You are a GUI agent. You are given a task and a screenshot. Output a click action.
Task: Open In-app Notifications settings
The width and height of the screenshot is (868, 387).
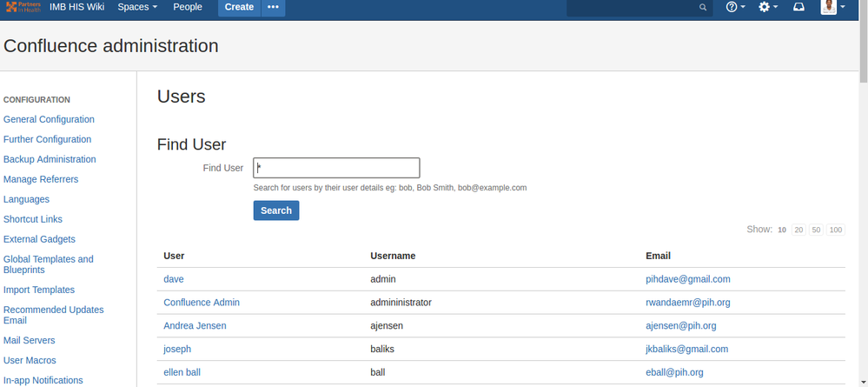tap(43, 380)
